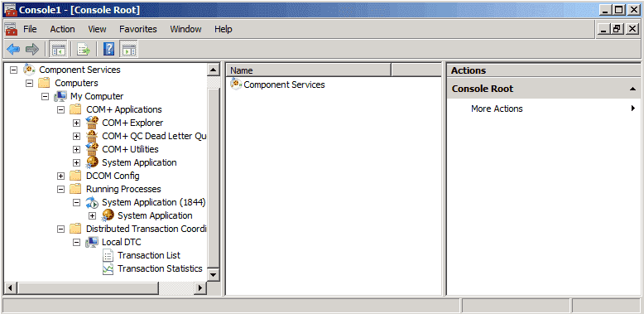Collapse the Console Root actions section
The width and height of the screenshot is (644, 314).
pyautogui.click(x=633, y=89)
